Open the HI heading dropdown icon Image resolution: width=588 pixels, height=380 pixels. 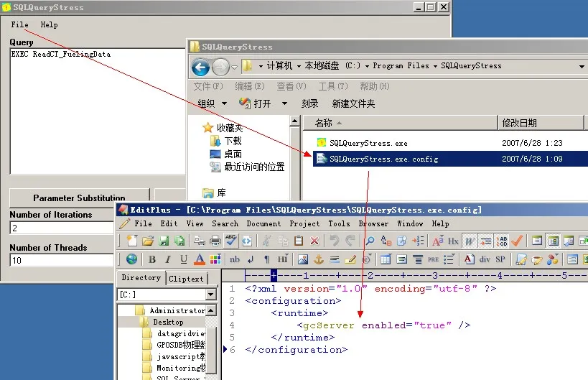pyautogui.click(x=283, y=259)
